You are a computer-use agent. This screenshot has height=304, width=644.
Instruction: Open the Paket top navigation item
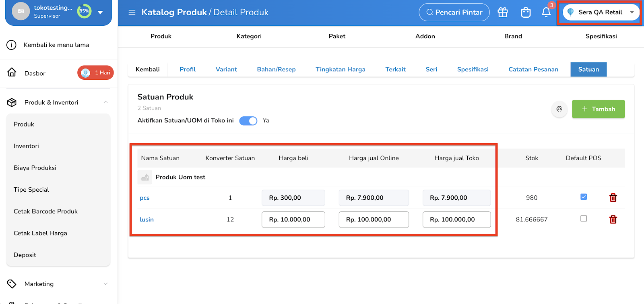click(337, 36)
